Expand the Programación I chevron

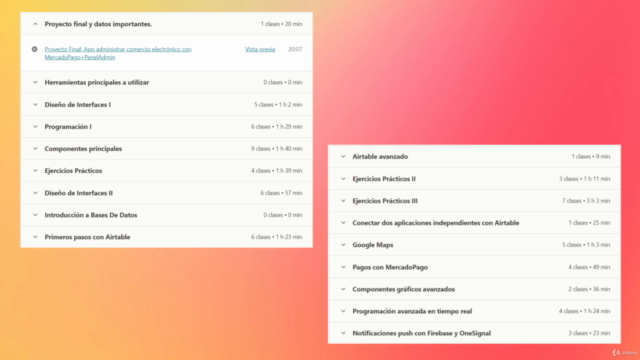pyautogui.click(x=35, y=127)
